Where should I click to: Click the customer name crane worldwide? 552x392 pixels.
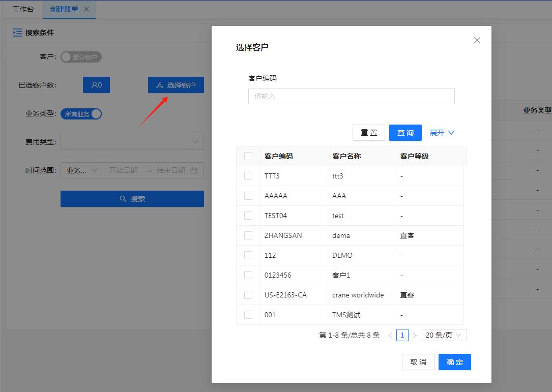(358, 295)
